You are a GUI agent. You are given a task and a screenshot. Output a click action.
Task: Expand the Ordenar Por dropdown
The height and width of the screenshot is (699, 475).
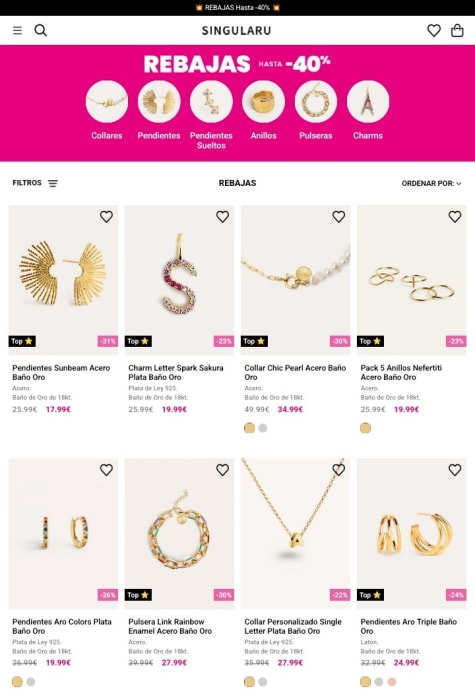point(431,183)
